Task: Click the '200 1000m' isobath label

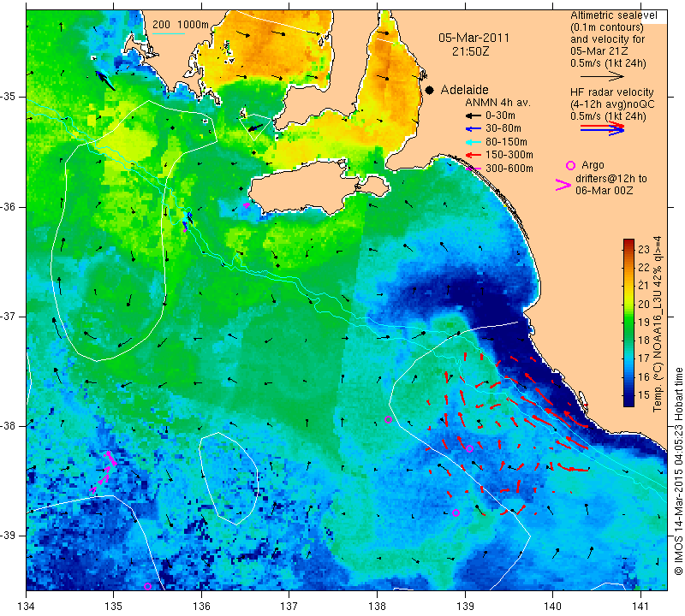Action: (x=181, y=25)
